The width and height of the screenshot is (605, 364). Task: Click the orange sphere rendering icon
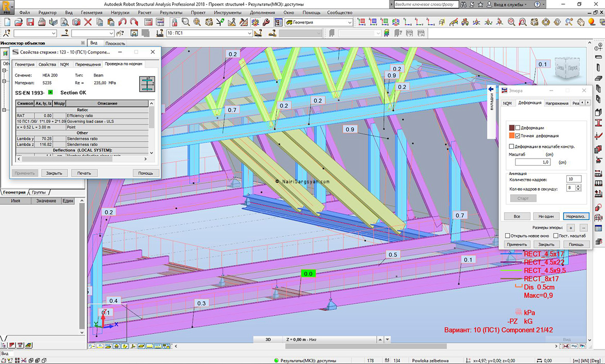(x=592, y=22)
